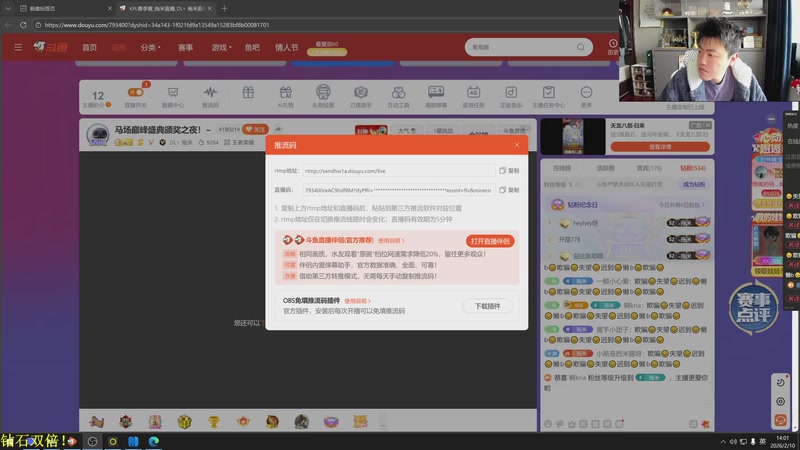Open 使用说明 link beside 斗鱼直播伴侣
This screenshot has width=800, height=450.
click(391, 240)
